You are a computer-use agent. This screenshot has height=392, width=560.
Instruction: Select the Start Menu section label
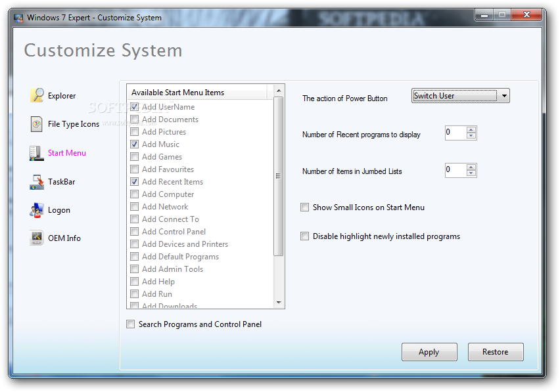coord(67,153)
